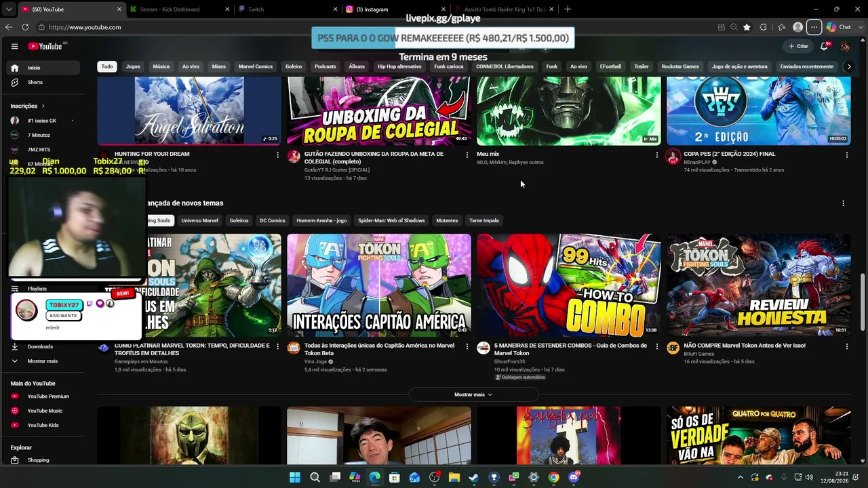Reload the page with the refresh icon
The width and height of the screenshot is (868, 488).
(x=25, y=27)
